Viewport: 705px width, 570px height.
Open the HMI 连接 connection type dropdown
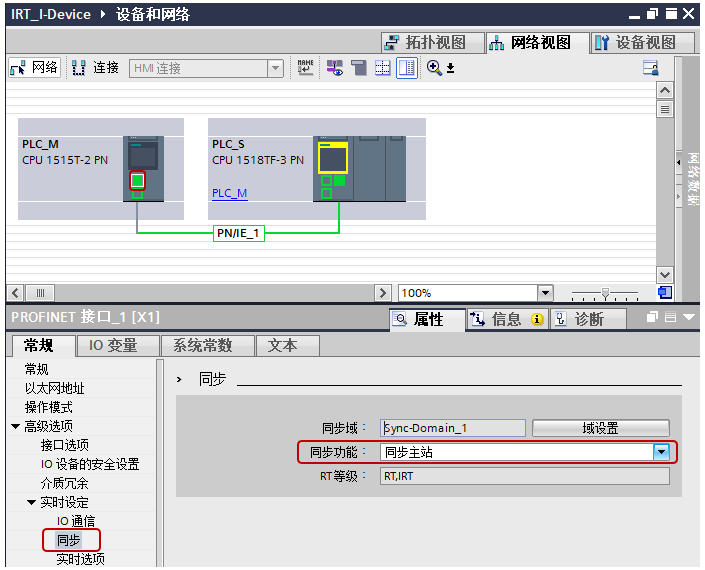coord(275,68)
